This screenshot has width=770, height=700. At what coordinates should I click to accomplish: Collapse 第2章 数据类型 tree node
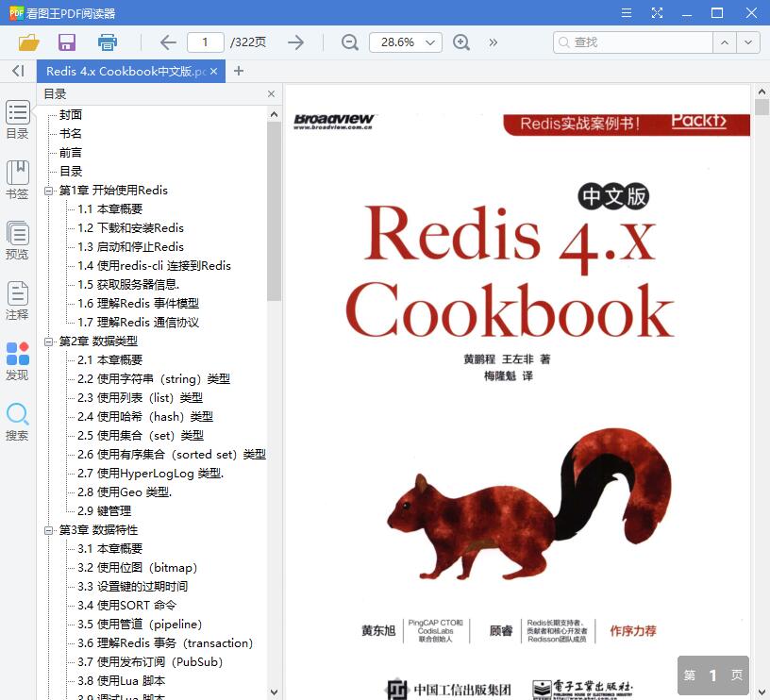(x=49, y=342)
